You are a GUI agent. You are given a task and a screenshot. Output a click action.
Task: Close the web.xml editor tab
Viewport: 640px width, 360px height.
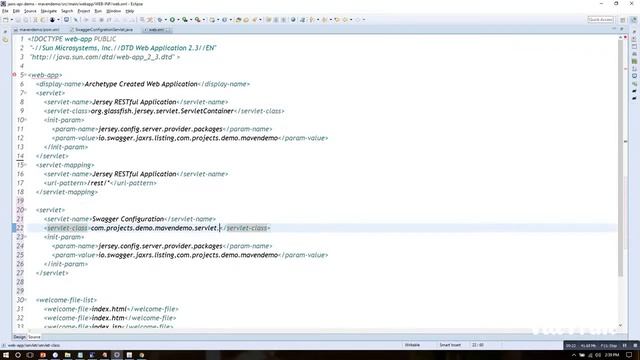(x=168, y=30)
